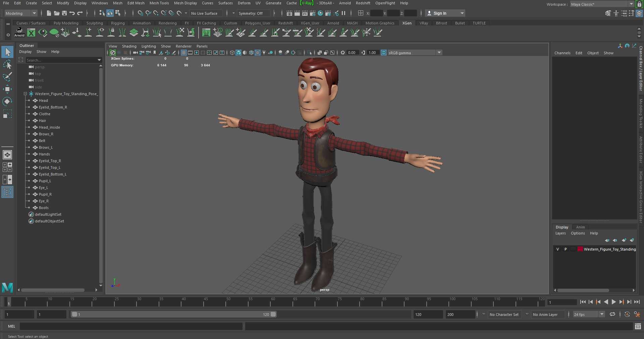Image resolution: width=644 pixels, height=339 pixels.
Task: Click the green XGen X shelf icon
Action: coord(31,32)
